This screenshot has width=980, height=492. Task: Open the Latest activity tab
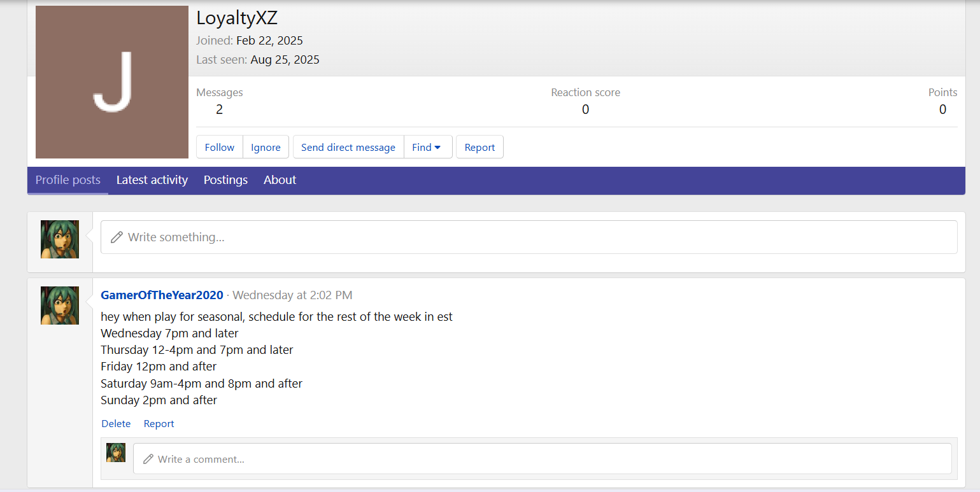(152, 180)
